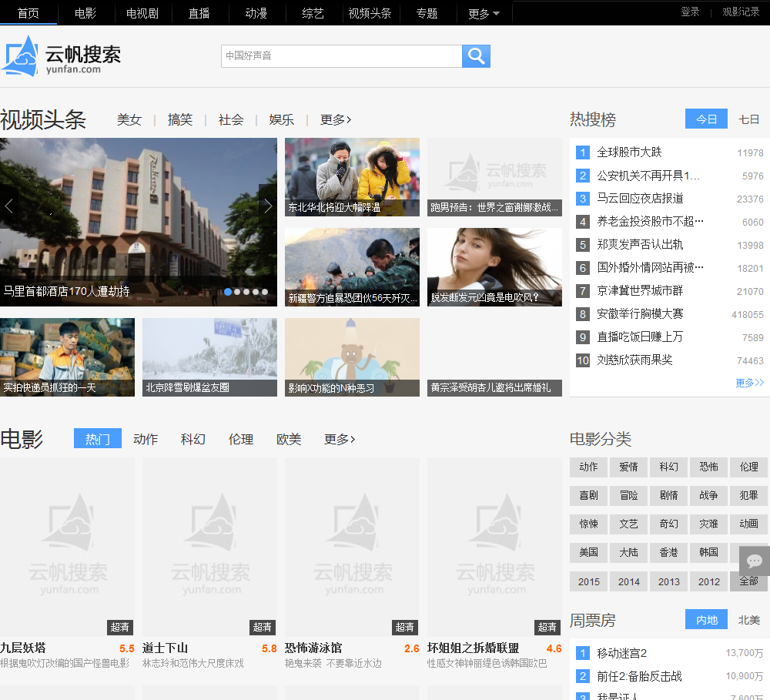Click the 登录 login link

tap(690, 12)
